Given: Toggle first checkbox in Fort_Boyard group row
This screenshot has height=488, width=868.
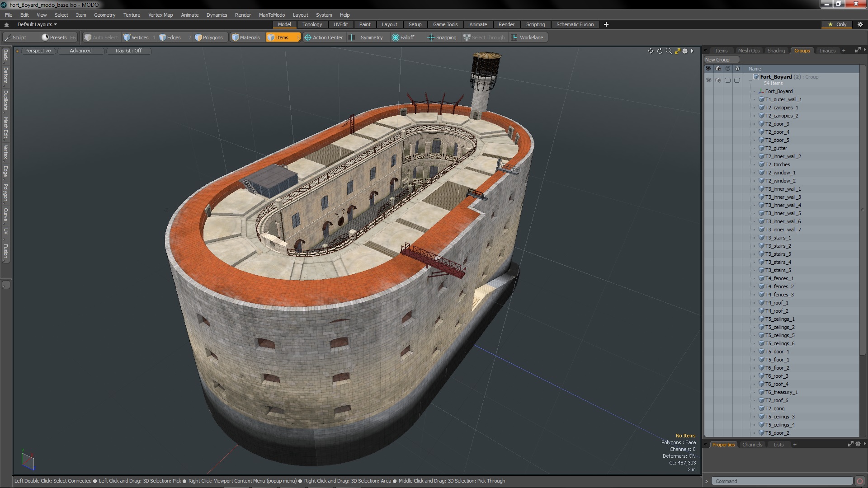Looking at the screenshot, I should click(727, 80).
